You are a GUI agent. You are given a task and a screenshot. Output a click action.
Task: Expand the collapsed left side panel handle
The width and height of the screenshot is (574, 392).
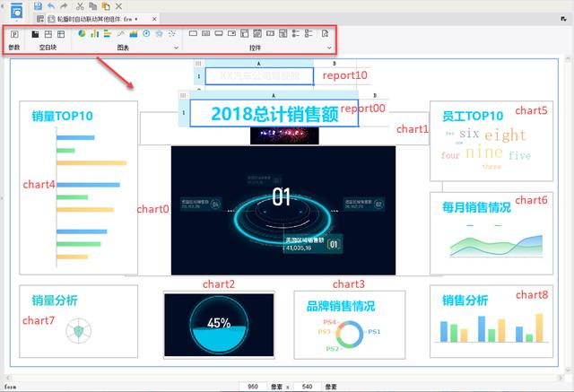click(x=2, y=198)
